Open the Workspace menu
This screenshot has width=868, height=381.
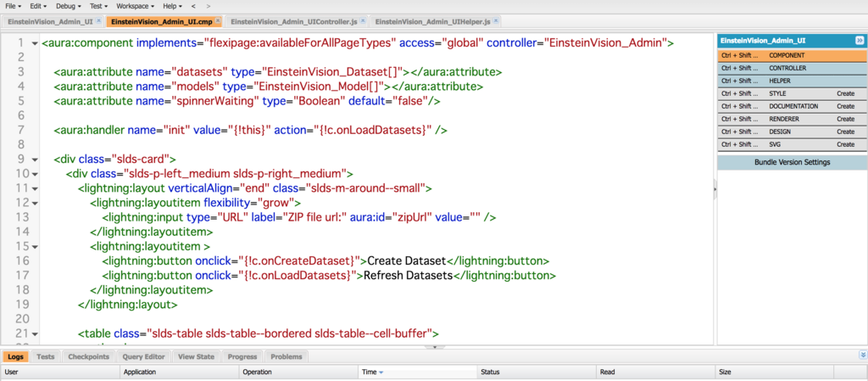coord(136,6)
